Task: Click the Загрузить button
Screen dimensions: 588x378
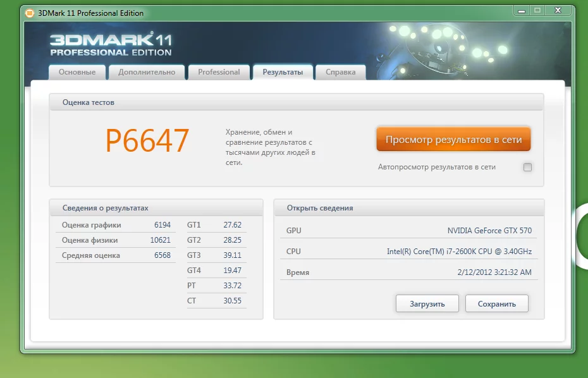Action: point(427,303)
